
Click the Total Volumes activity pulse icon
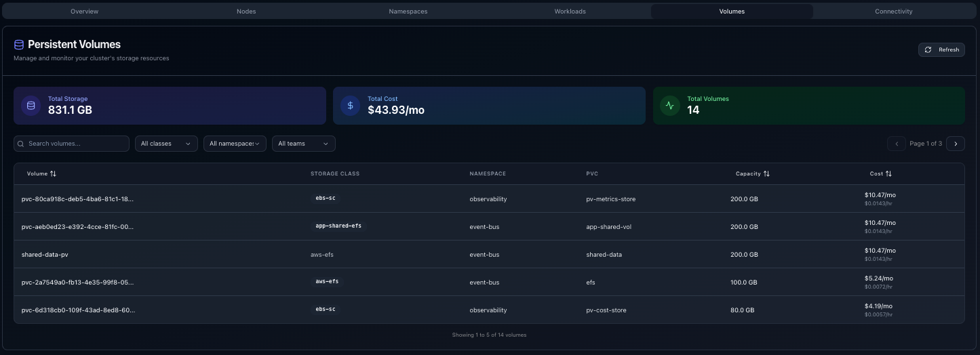pyautogui.click(x=670, y=106)
